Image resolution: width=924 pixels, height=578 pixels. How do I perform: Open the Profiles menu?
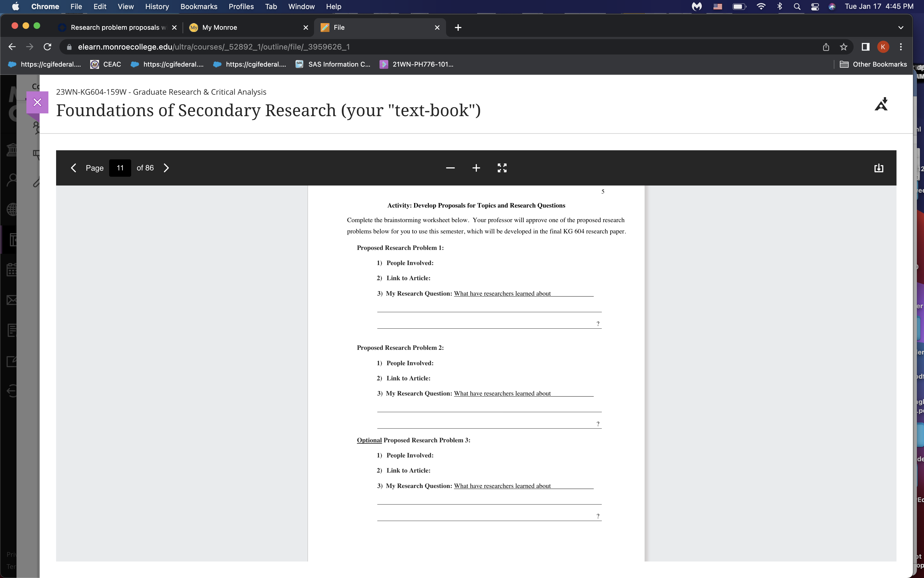pos(241,7)
